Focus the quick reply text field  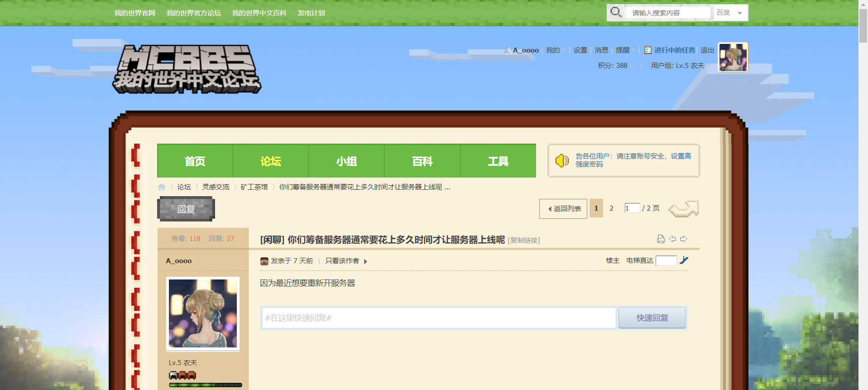(439, 318)
